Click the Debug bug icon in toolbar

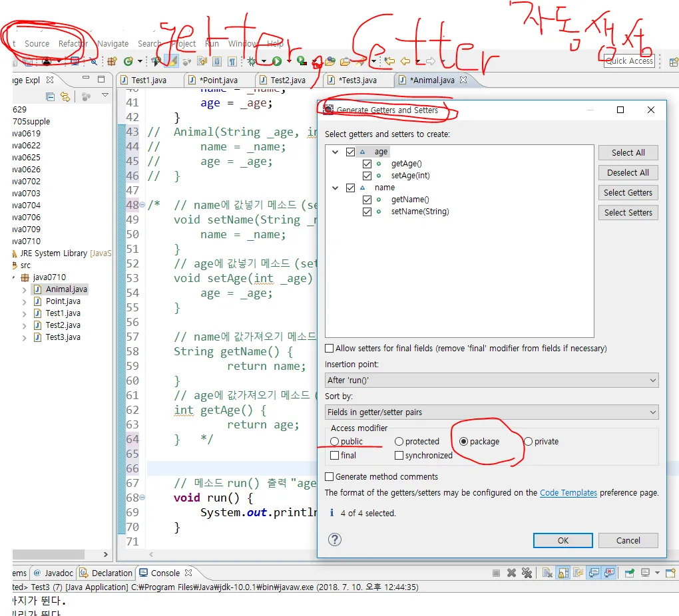[252, 61]
